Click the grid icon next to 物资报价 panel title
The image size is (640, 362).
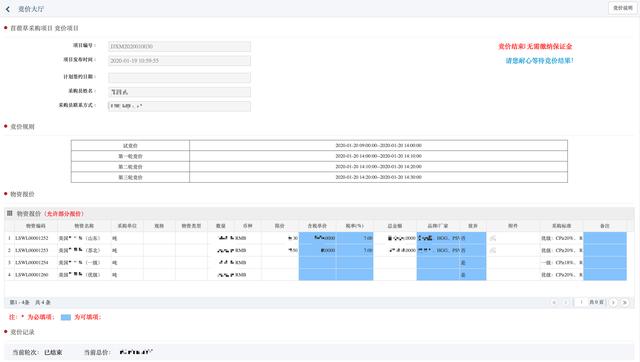tap(9, 213)
